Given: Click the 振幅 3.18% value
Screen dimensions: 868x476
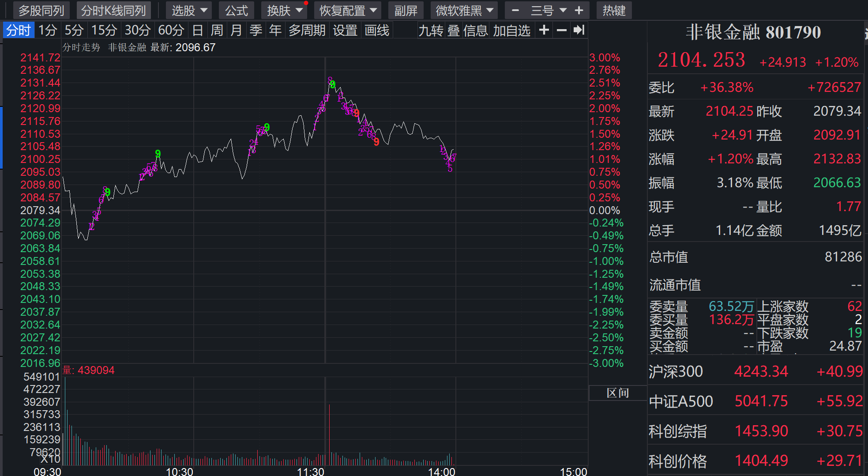Looking at the screenshot, I should pos(735,182).
